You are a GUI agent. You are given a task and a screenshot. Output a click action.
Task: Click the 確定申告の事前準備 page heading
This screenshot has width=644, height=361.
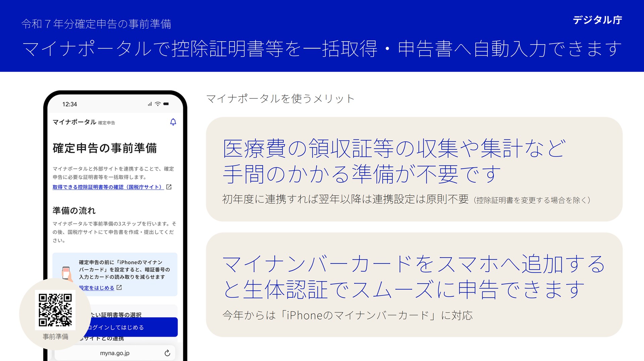[x=105, y=148]
